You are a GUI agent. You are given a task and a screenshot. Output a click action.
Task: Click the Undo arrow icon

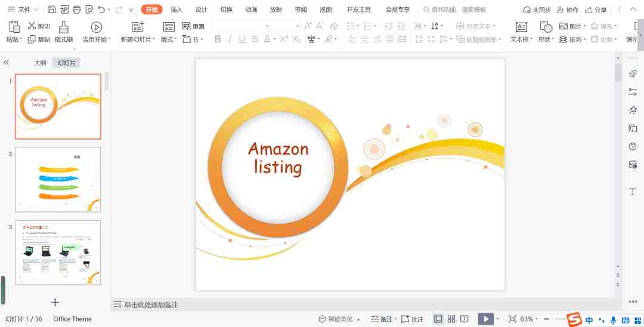click(101, 10)
